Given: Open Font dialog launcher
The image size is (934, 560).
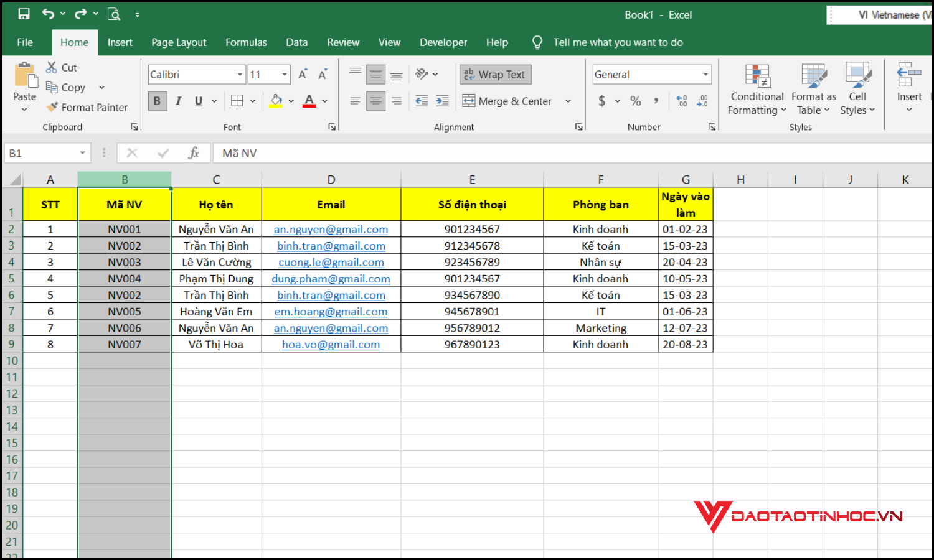Looking at the screenshot, I should pyautogui.click(x=332, y=127).
